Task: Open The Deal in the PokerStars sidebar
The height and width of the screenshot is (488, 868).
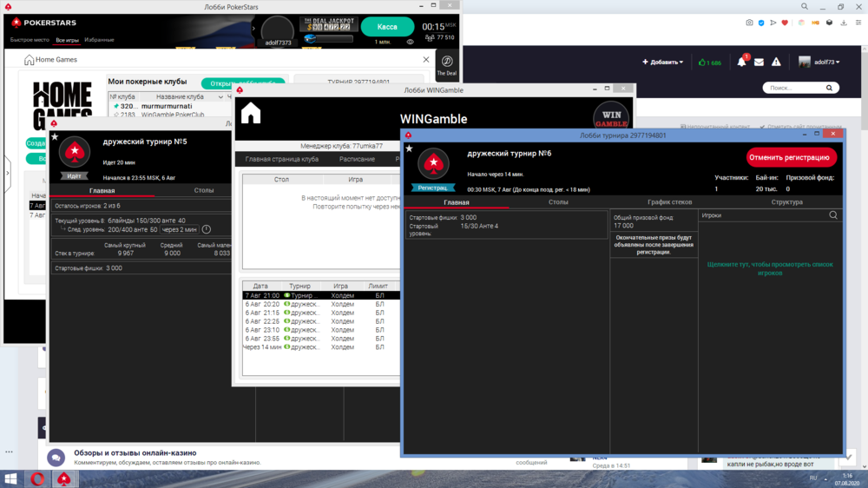Action: [447, 65]
